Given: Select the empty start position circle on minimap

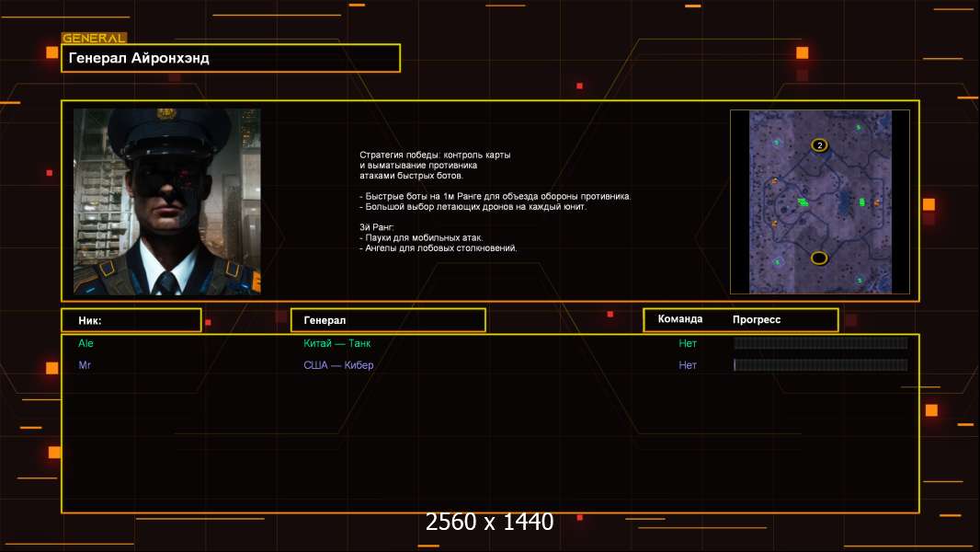Looking at the screenshot, I should pos(819,258).
